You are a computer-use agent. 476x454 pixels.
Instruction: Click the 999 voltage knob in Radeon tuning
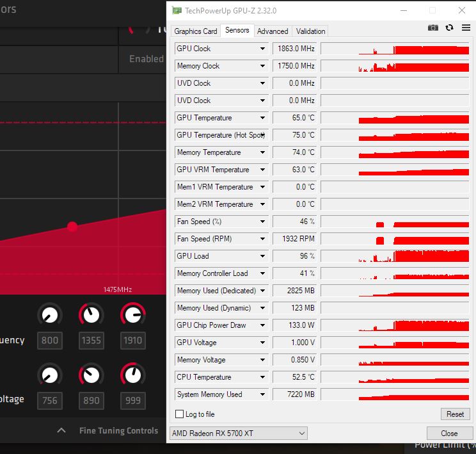133,375
